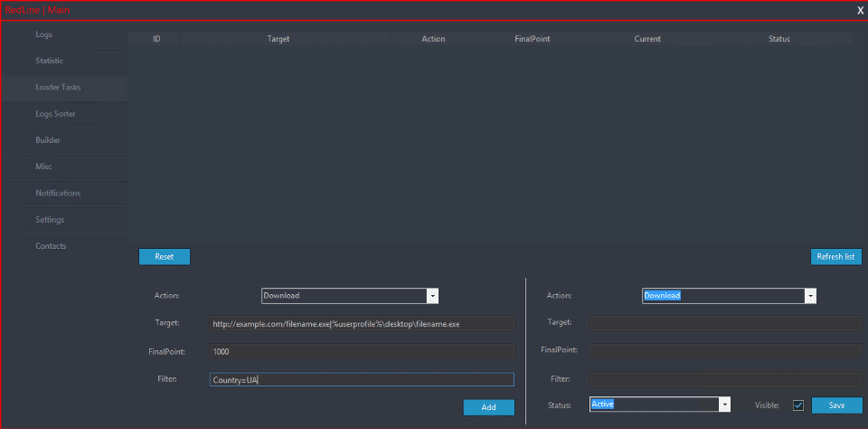Screen dimensions: 868x429
Task: Click the Filter field containing Country=UA
Action: [x=362, y=379]
